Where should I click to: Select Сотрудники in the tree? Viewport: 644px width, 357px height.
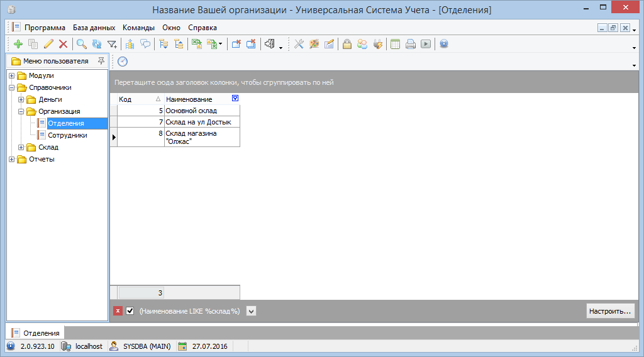(67, 135)
